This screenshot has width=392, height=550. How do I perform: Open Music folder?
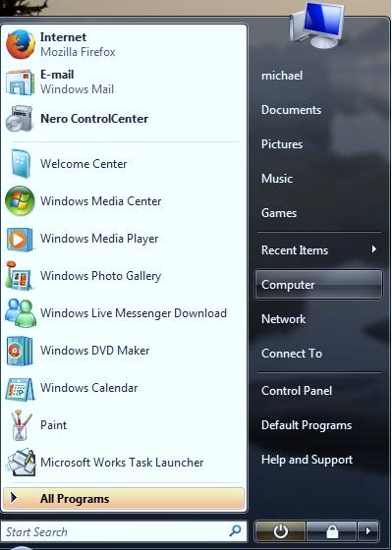(x=276, y=179)
